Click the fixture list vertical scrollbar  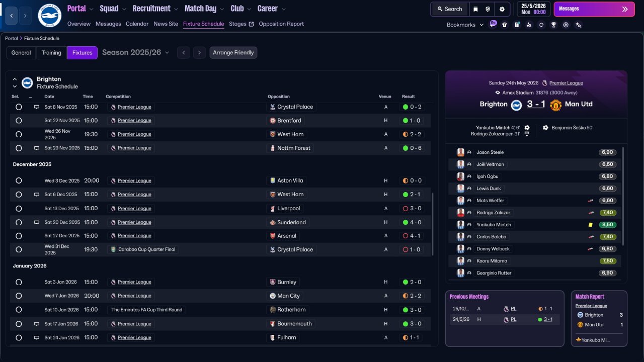(432, 224)
